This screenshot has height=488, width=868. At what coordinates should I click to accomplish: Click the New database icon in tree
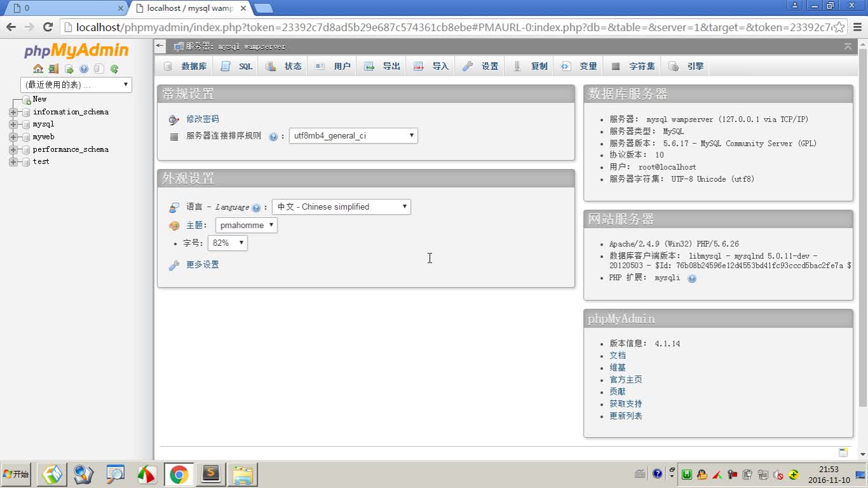tap(26, 100)
